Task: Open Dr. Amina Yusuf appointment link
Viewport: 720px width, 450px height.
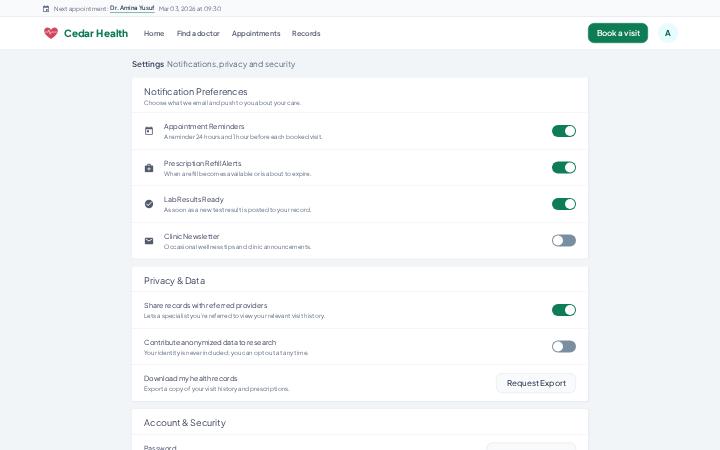Action: 132,8
